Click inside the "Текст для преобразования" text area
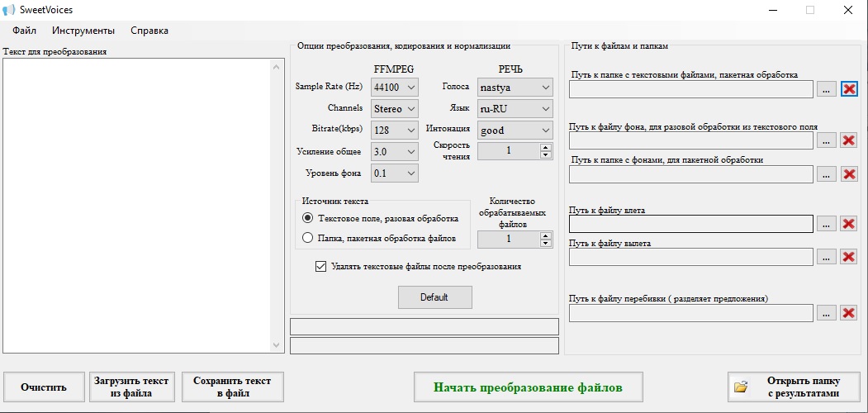Image resolution: width=868 pixels, height=413 pixels. pos(137,206)
